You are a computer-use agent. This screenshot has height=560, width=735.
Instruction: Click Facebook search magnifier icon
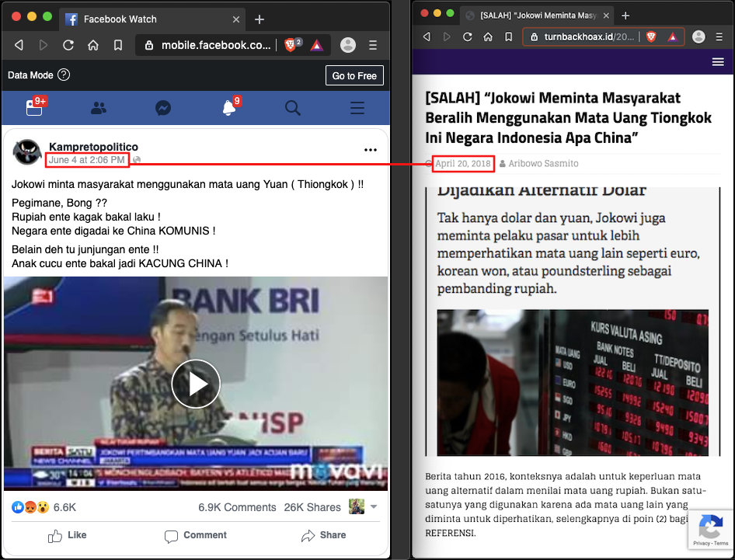(293, 109)
